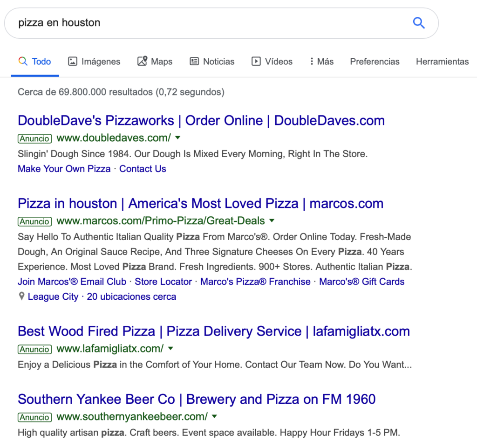Expand dropdown arrow next to marcos.com URL
This screenshot has width=477, height=448.
[x=272, y=221]
